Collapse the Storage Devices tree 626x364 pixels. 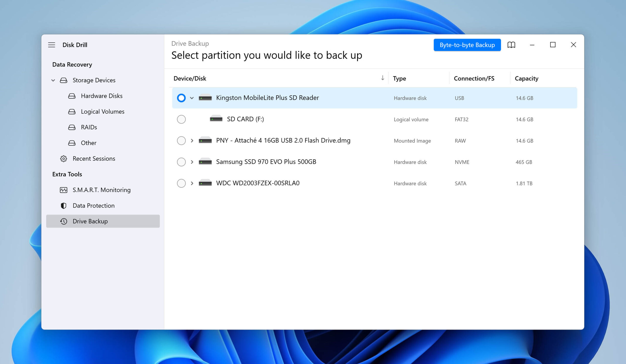pos(53,80)
